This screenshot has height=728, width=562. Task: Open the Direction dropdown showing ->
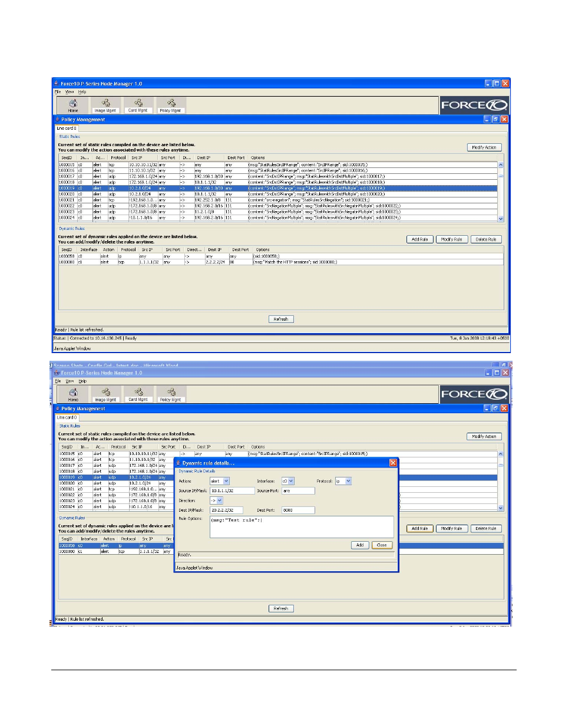point(216,500)
